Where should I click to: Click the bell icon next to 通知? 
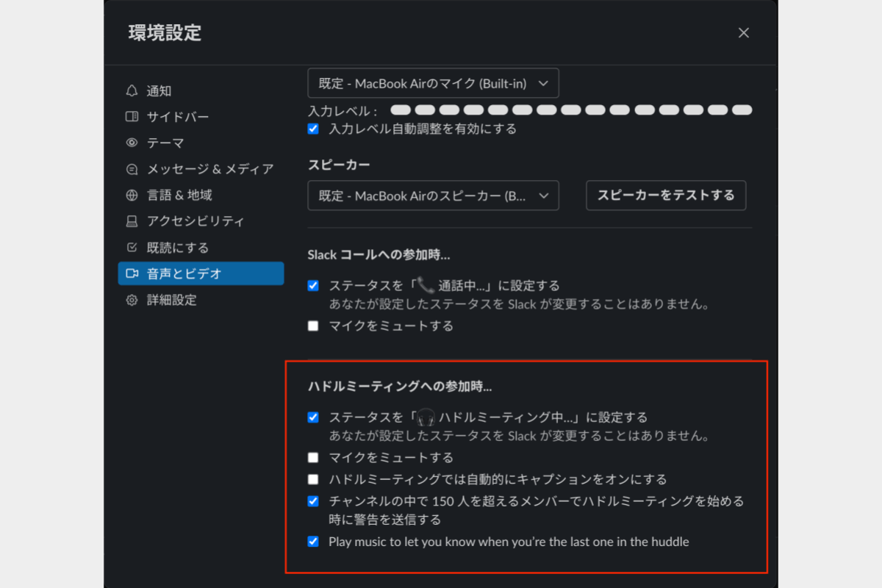coord(131,90)
